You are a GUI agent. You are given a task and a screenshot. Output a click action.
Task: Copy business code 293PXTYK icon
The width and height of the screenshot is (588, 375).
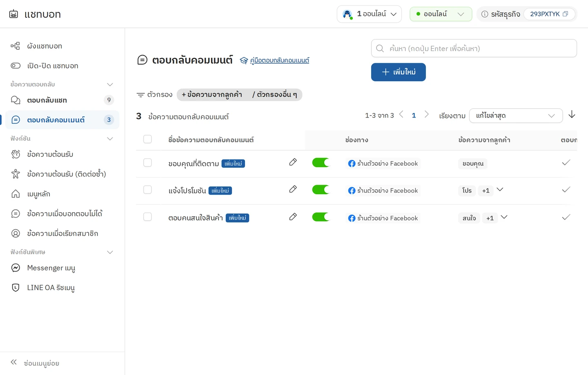(565, 14)
